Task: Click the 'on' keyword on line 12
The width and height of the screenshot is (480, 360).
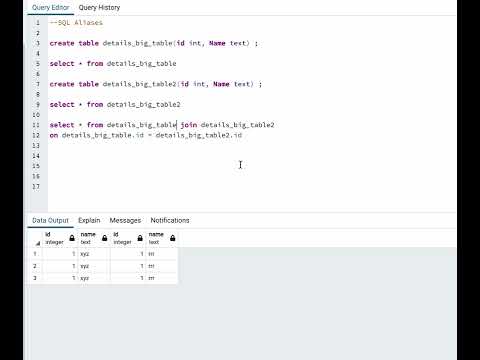Action: [54, 135]
